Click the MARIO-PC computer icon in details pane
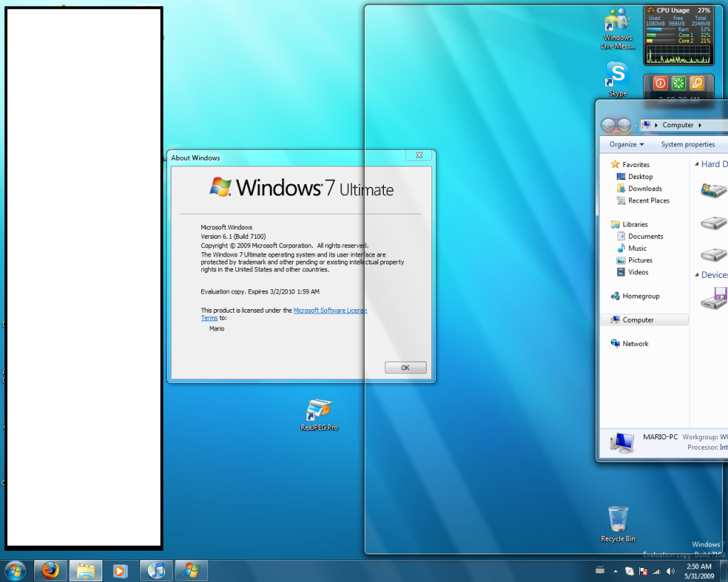This screenshot has height=582, width=728. coord(621,442)
